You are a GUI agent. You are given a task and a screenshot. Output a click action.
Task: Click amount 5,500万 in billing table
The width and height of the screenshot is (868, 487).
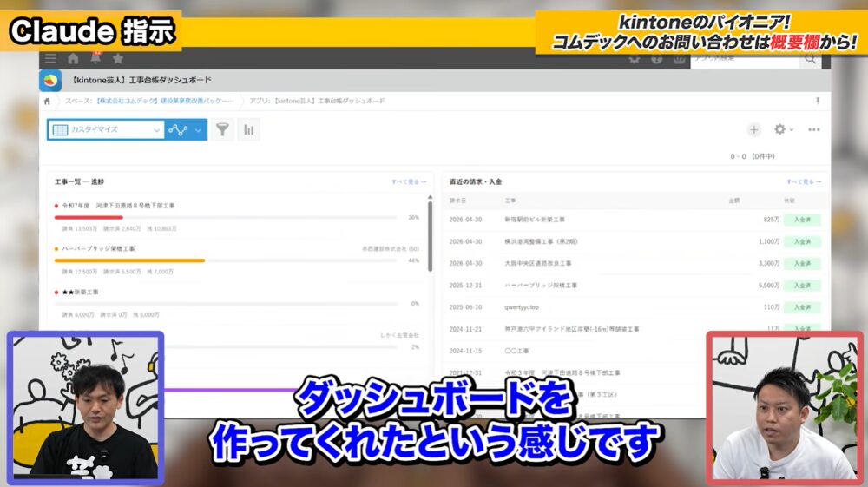(x=769, y=286)
